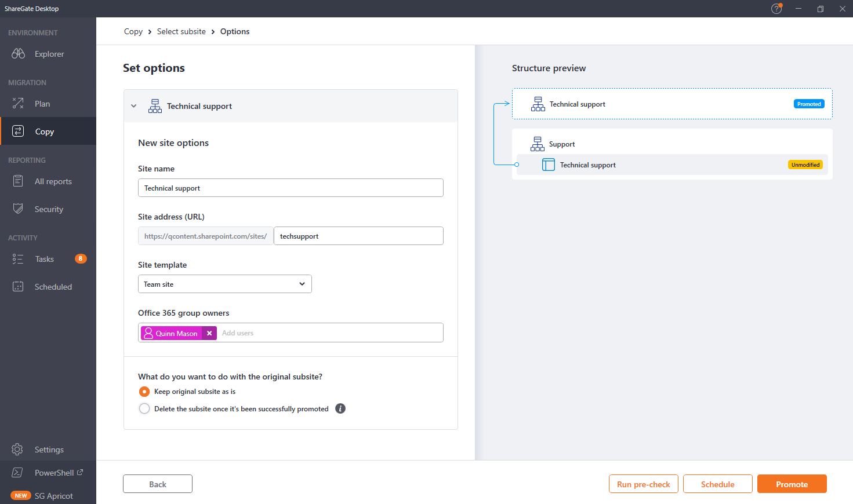Open the Site template dropdown
Image resolution: width=853 pixels, height=504 pixels.
click(225, 284)
